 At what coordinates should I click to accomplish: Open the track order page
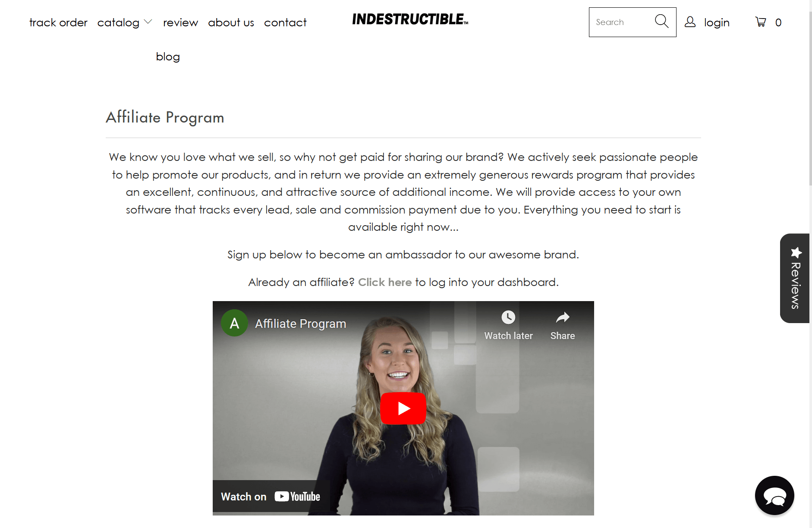(x=58, y=22)
